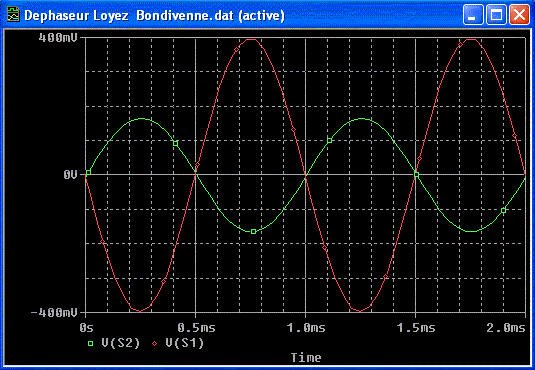Image resolution: width=535 pixels, height=370 pixels.
Task: Click the 1.0ms x-axis label
Action: pyautogui.click(x=306, y=328)
